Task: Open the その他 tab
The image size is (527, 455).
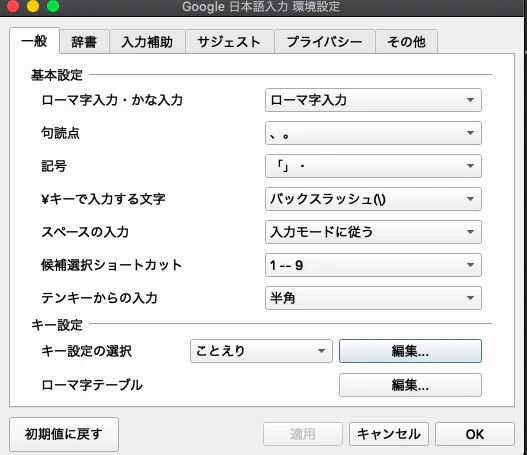Action: tap(406, 42)
